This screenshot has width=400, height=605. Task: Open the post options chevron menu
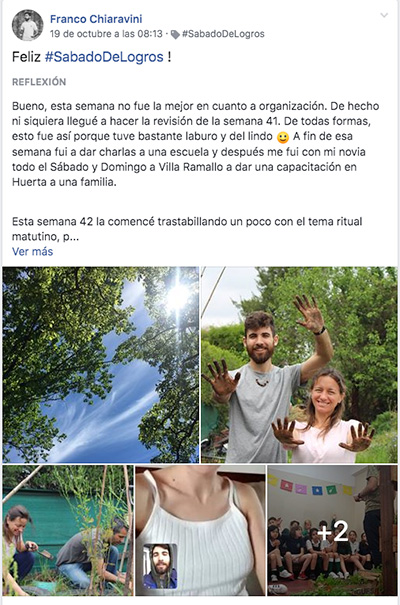384,15
